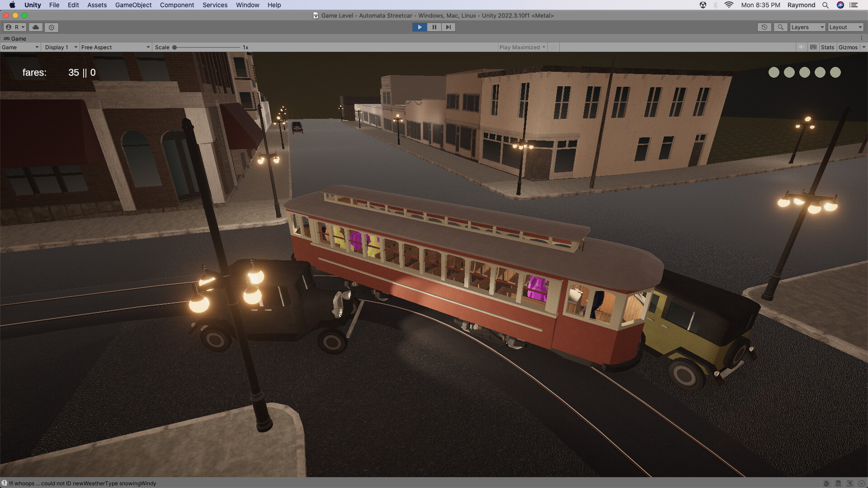The width and height of the screenshot is (868, 488).
Task: Open the Layers dropdown
Action: [807, 27]
